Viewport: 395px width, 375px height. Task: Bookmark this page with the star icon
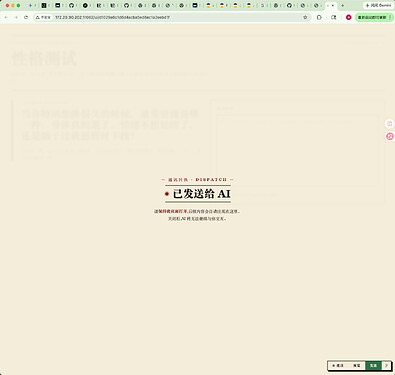click(305, 17)
